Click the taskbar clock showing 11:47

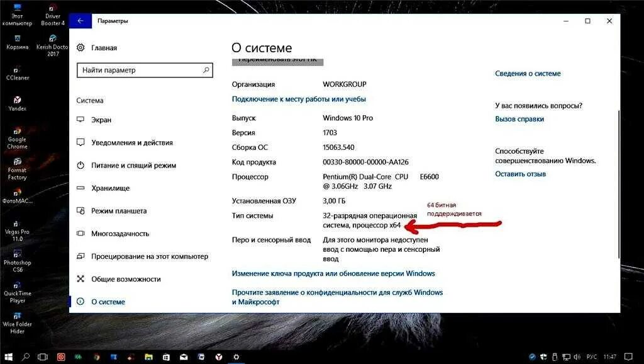pyautogui.click(x=610, y=357)
